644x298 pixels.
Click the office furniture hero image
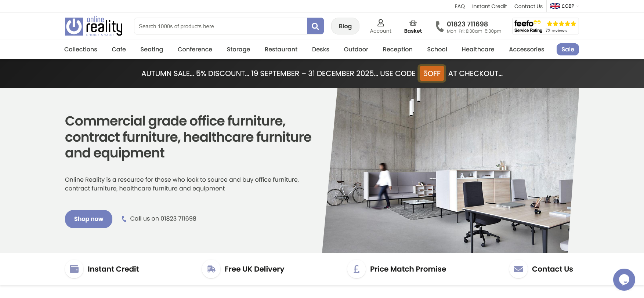click(x=451, y=171)
